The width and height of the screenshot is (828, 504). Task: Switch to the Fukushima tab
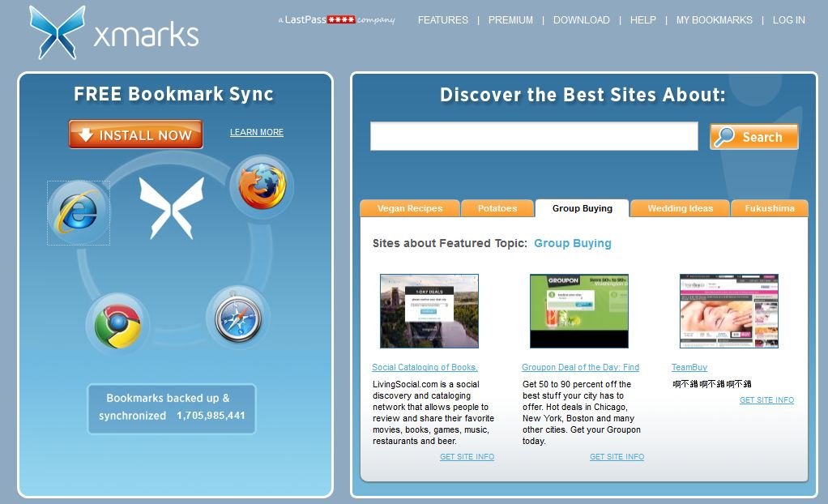770,208
